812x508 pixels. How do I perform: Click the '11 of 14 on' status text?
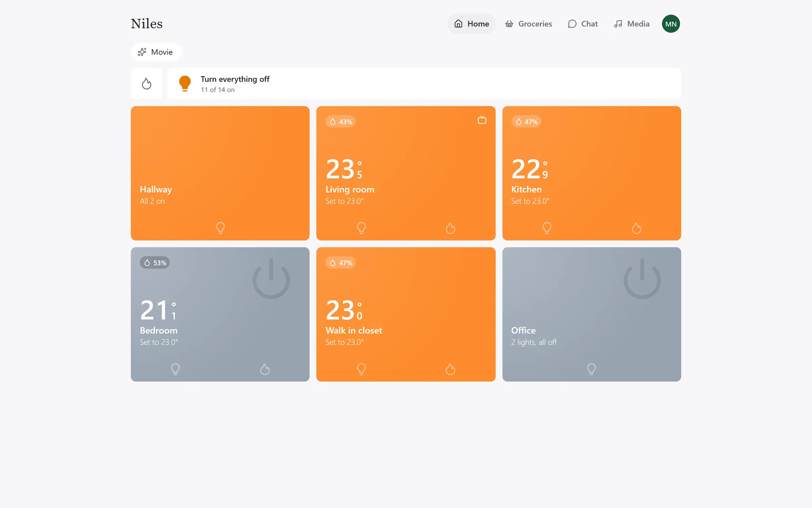218,90
